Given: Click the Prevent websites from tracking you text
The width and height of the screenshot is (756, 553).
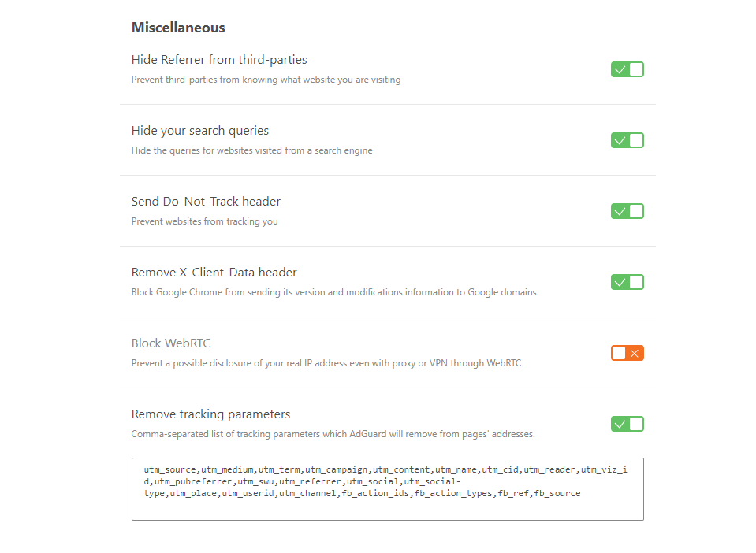Looking at the screenshot, I should [204, 221].
